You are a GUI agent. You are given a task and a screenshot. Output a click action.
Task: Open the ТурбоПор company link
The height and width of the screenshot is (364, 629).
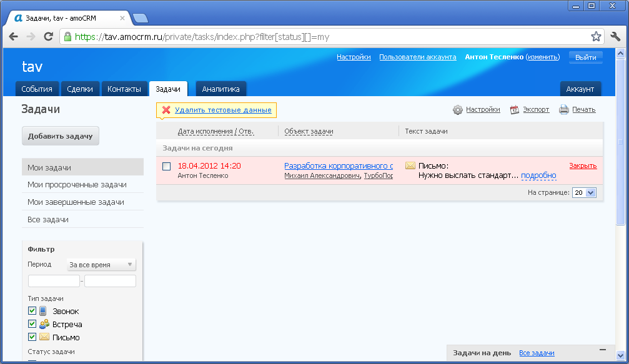[379, 175]
